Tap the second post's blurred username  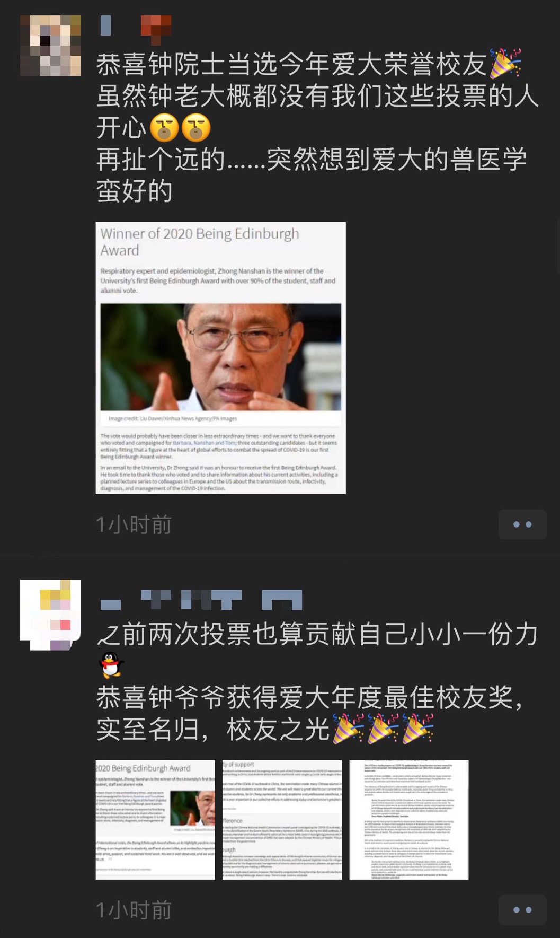pyautogui.click(x=201, y=599)
